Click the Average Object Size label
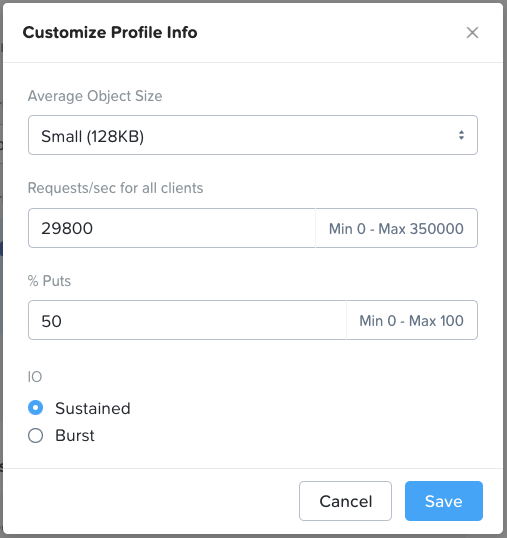 tap(95, 96)
